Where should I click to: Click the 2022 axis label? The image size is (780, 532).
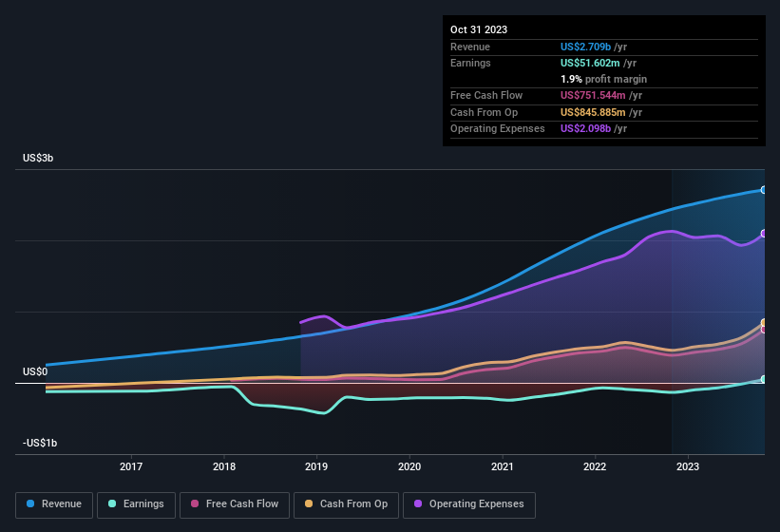click(595, 466)
